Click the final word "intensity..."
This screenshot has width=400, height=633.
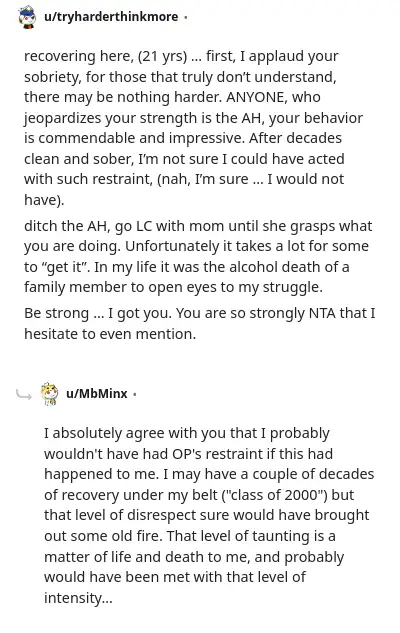[78, 598]
